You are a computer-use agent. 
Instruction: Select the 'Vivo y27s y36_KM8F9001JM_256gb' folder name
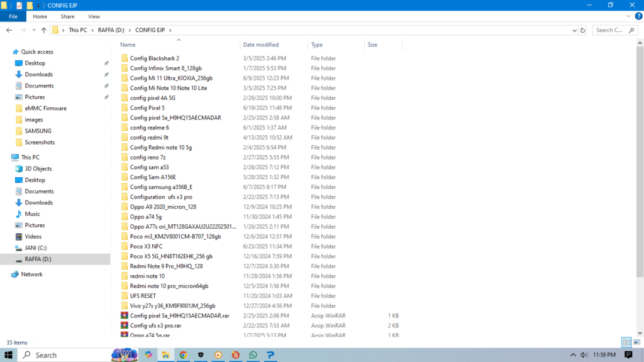[172, 306]
